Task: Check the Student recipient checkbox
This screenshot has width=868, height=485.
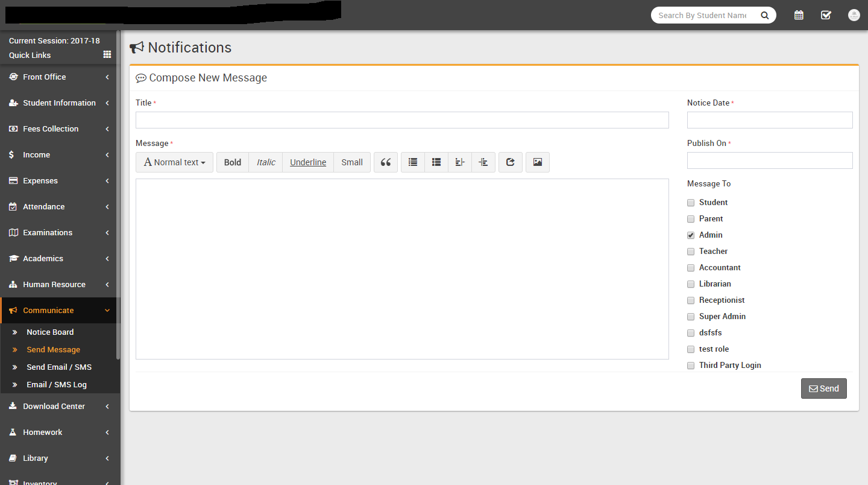Action: [691, 203]
